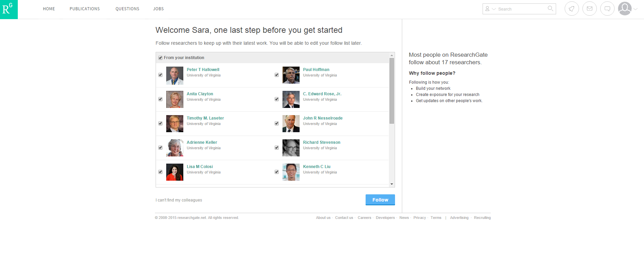Open the profile avatar menu
This screenshot has height=277, width=644.
(625, 9)
